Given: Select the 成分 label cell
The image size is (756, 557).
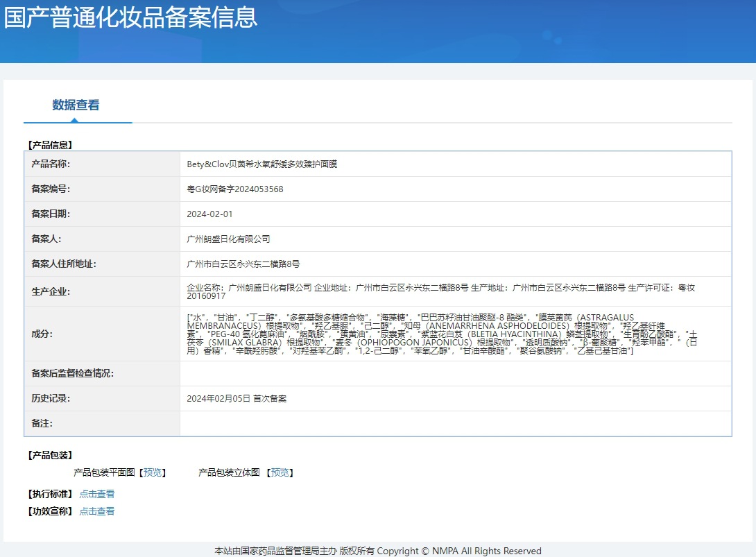Looking at the screenshot, I should point(102,334).
